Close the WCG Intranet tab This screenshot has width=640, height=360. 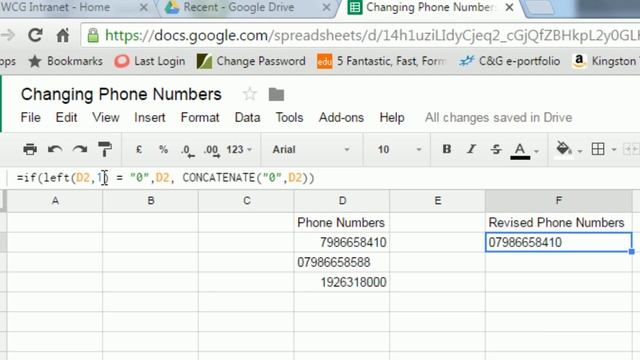(x=144, y=7)
